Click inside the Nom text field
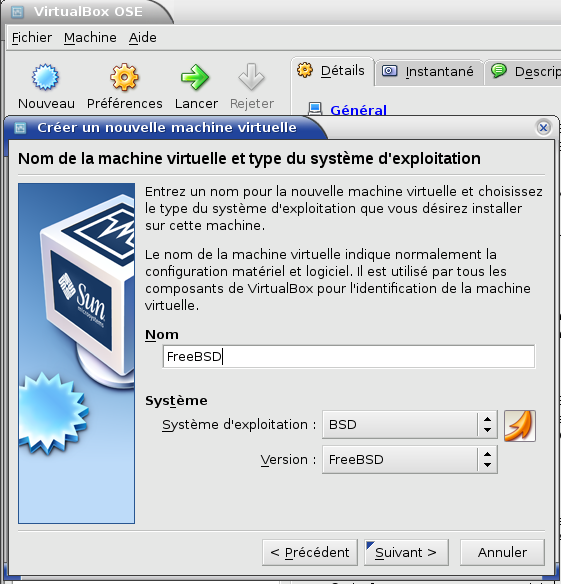The width and height of the screenshot is (561, 584). click(349, 356)
